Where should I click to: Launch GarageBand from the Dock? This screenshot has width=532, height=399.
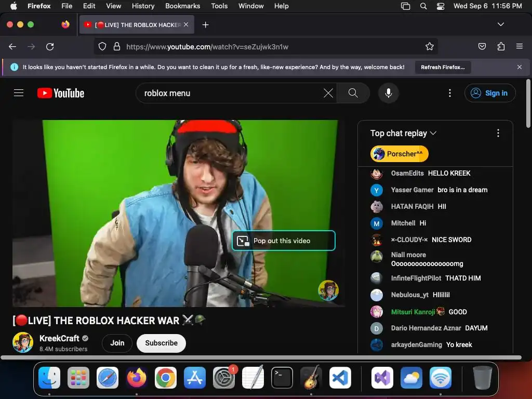tap(311, 378)
